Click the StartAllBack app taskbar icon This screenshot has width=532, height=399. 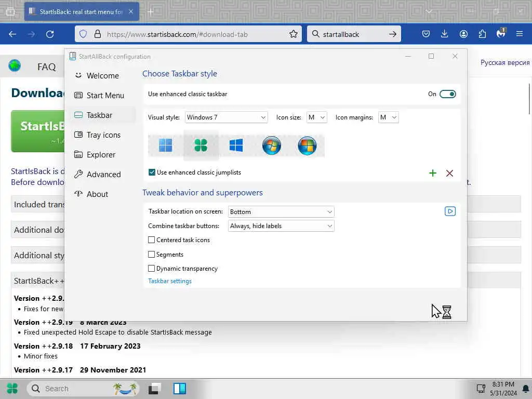coord(179,389)
